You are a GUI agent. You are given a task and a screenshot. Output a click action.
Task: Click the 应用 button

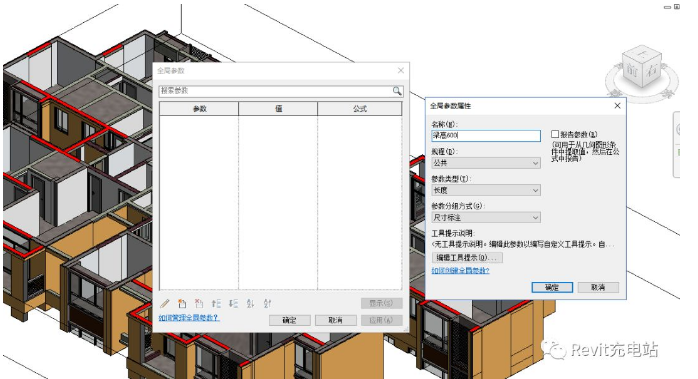pyautogui.click(x=381, y=320)
